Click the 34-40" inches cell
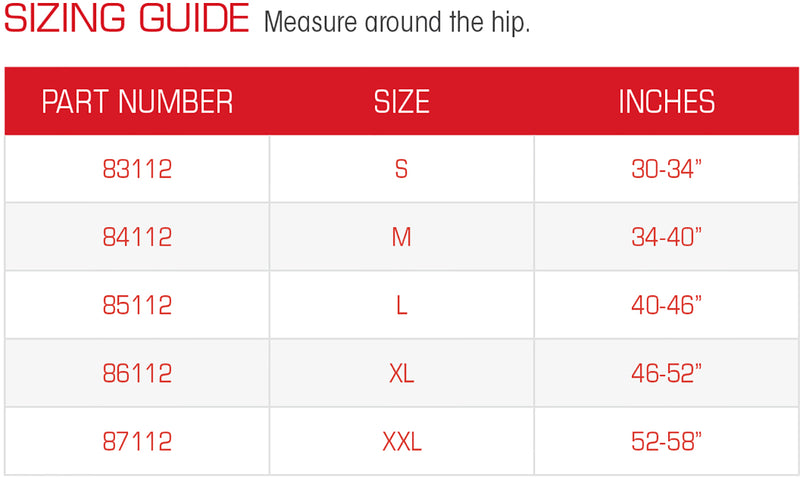 click(x=666, y=237)
